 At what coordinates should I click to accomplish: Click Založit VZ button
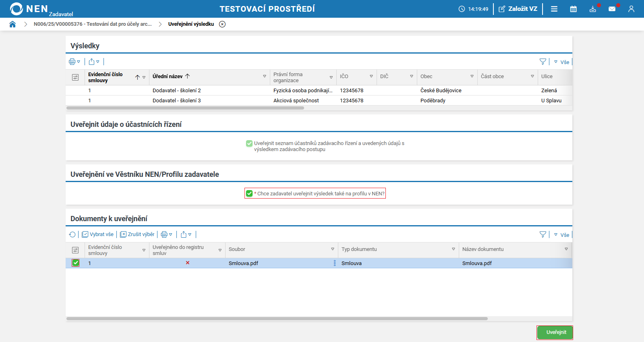coord(518,9)
